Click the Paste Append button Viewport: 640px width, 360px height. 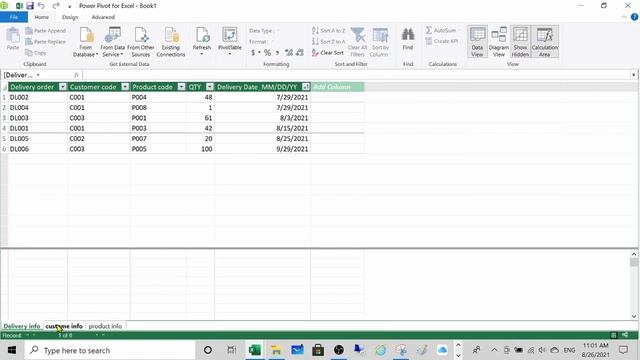[45, 31]
